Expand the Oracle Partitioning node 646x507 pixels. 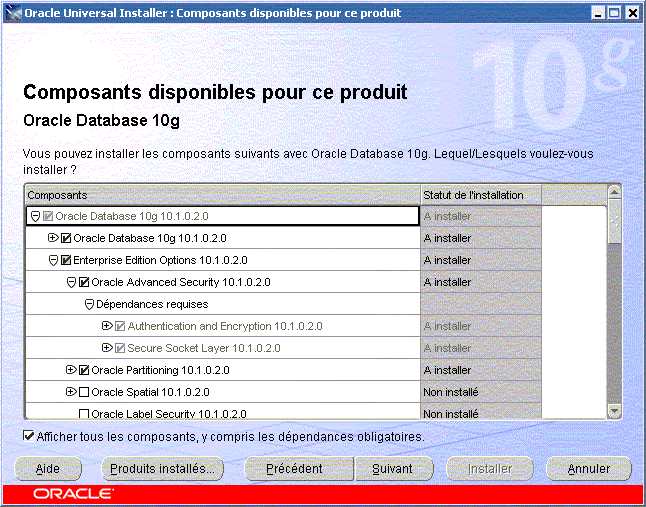71,370
